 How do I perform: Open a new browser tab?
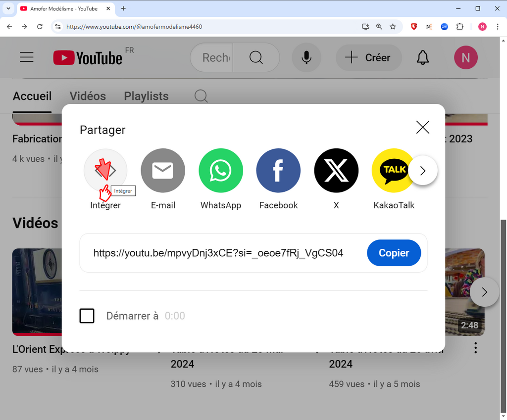click(123, 9)
